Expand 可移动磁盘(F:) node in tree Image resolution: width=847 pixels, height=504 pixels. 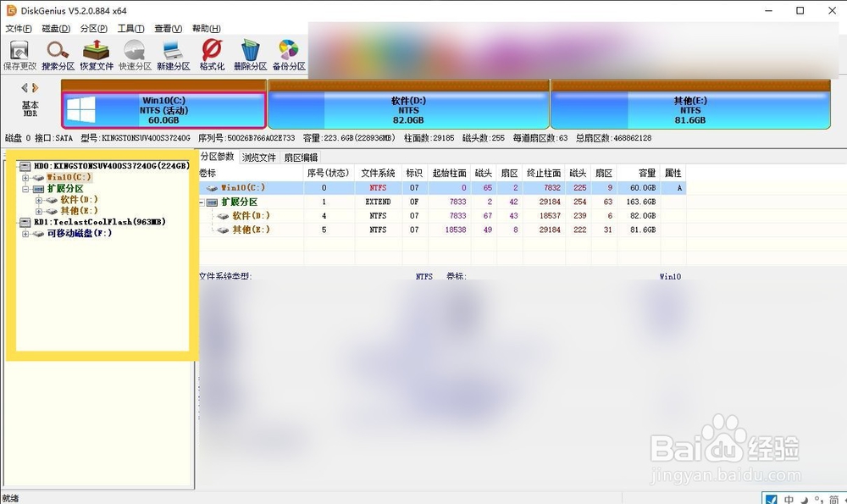tap(25, 234)
